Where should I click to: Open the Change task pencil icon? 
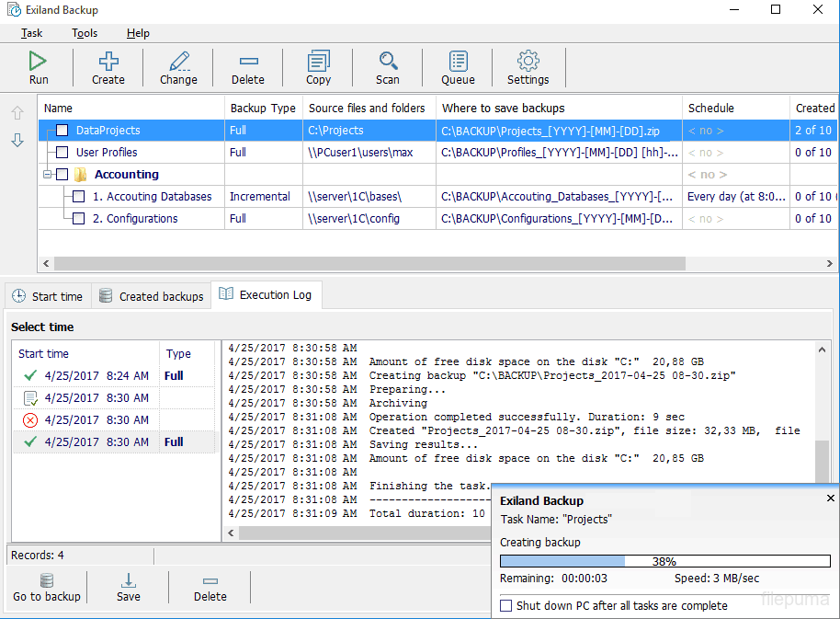coord(178,62)
